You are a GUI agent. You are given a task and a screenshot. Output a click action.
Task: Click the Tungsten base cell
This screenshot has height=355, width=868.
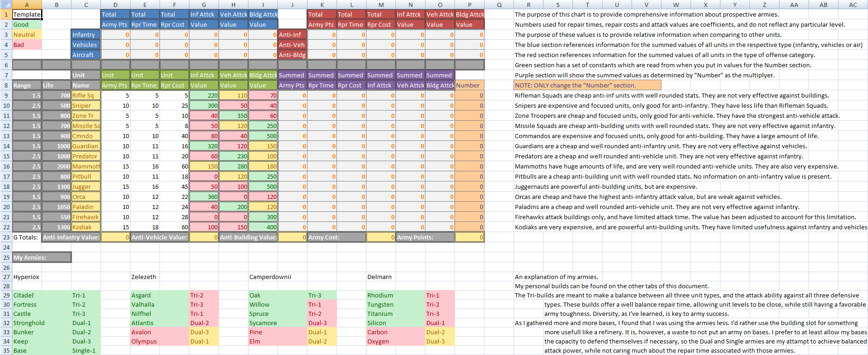tap(381, 304)
